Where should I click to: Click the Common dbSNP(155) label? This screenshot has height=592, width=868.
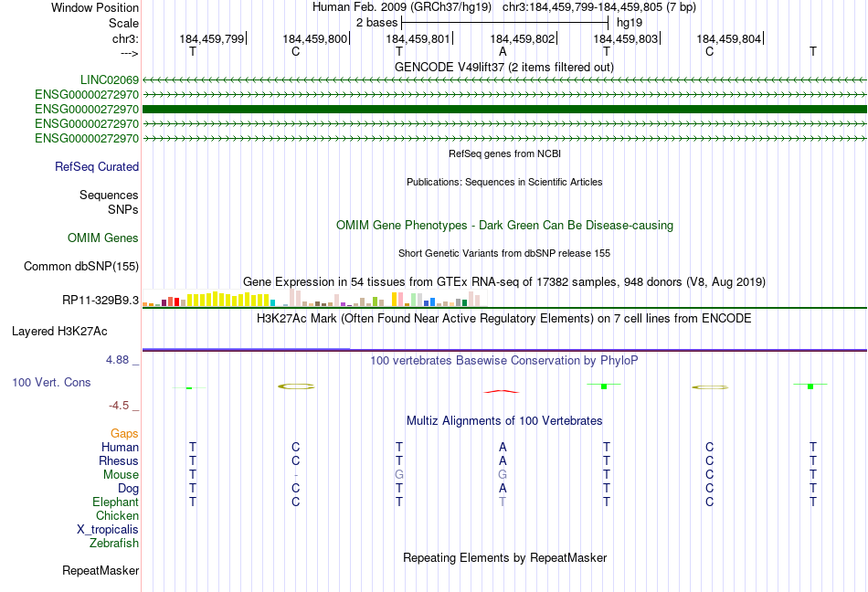[81, 266]
